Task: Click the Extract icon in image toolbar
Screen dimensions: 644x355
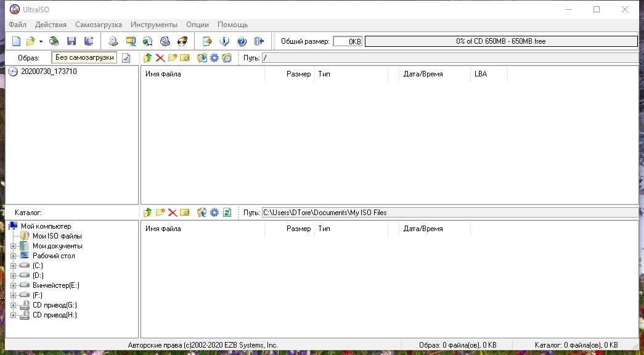Action: pos(202,58)
